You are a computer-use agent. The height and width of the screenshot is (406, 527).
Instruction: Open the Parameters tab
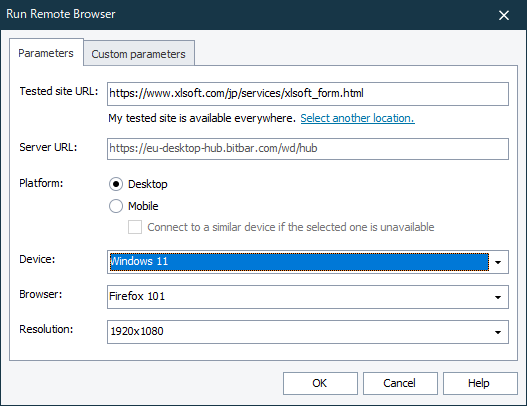click(x=46, y=53)
